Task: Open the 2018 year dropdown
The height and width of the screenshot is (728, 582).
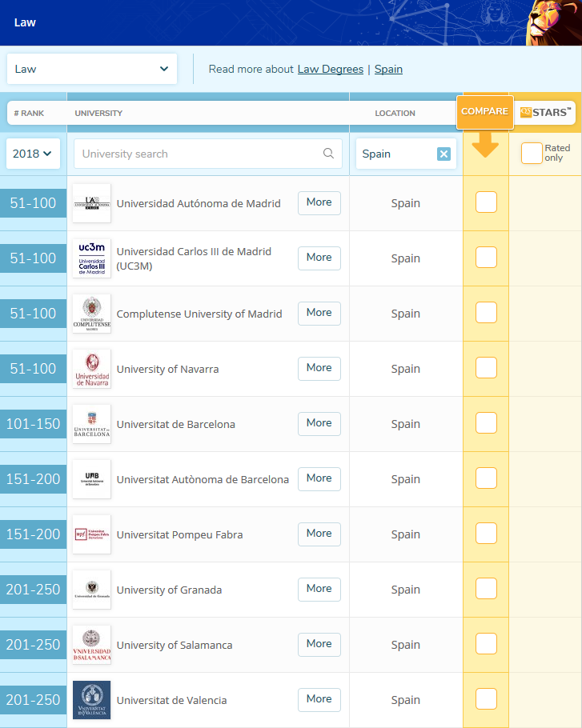Action: click(33, 154)
